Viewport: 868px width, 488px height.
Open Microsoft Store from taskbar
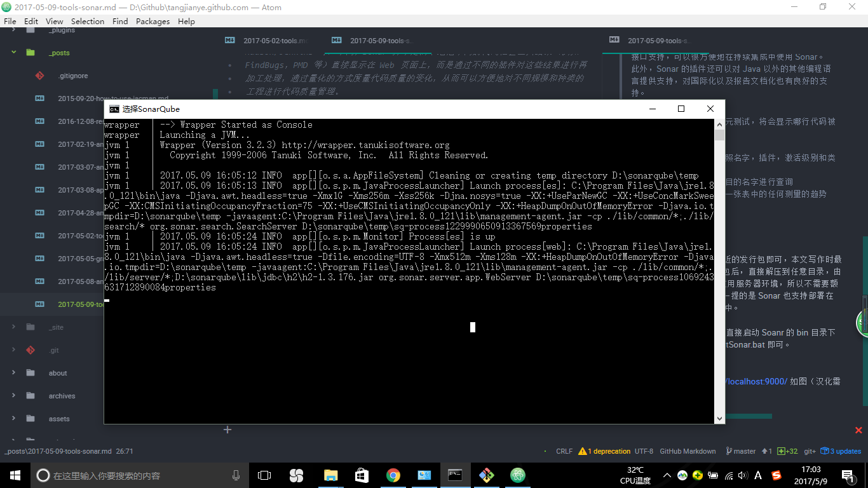point(362,475)
